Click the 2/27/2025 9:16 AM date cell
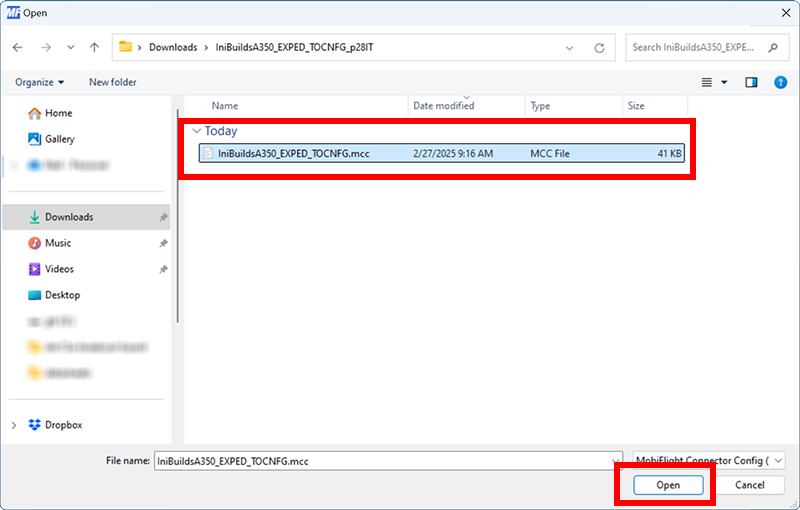The image size is (800, 510). pos(453,154)
